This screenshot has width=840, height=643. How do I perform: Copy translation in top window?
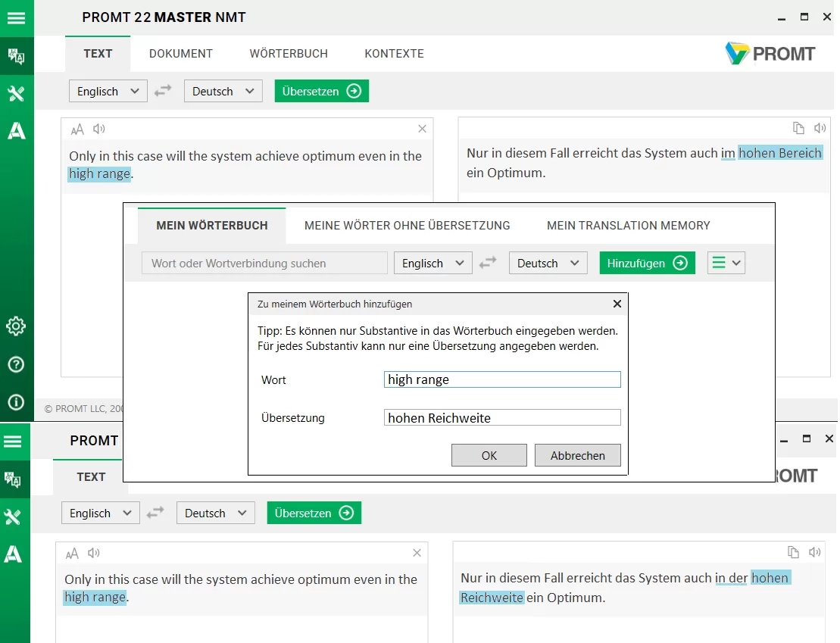click(x=798, y=128)
